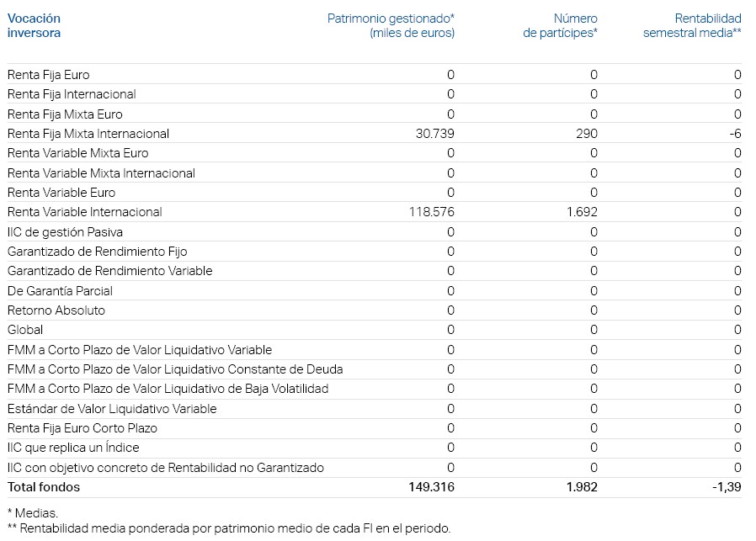Click the "Renta Fija Euro" row label
This screenshot has width=756, height=541.
pyautogui.click(x=48, y=75)
